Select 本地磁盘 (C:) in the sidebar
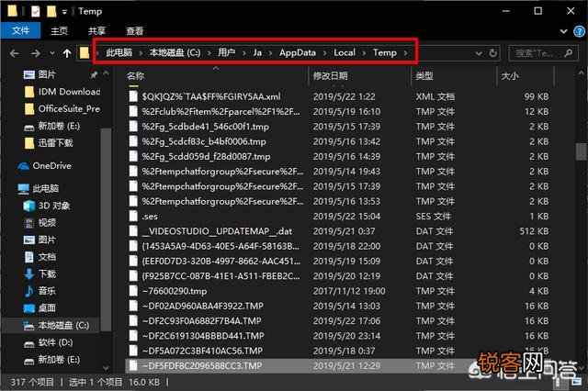 click(56, 325)
